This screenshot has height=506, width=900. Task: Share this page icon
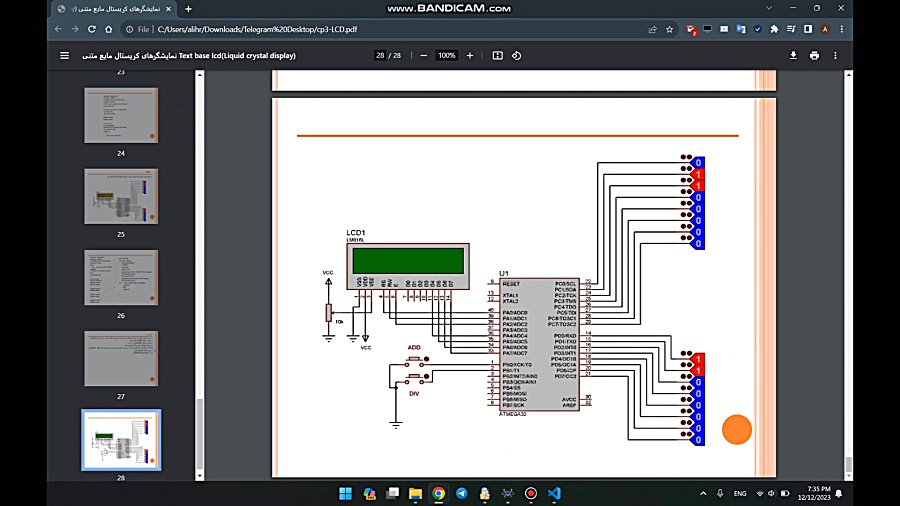tap(653, 29)
